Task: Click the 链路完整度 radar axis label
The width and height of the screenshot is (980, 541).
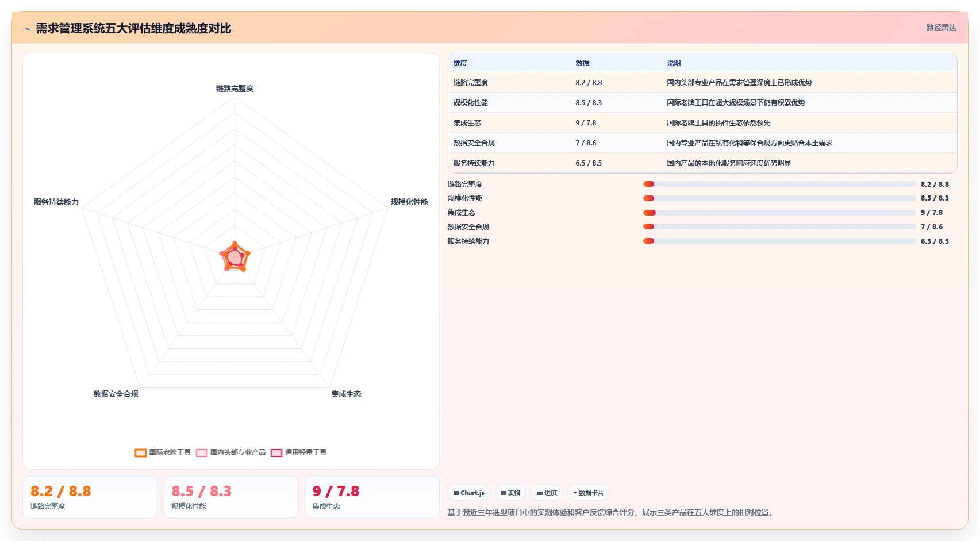Action: (x=235, y=89)
